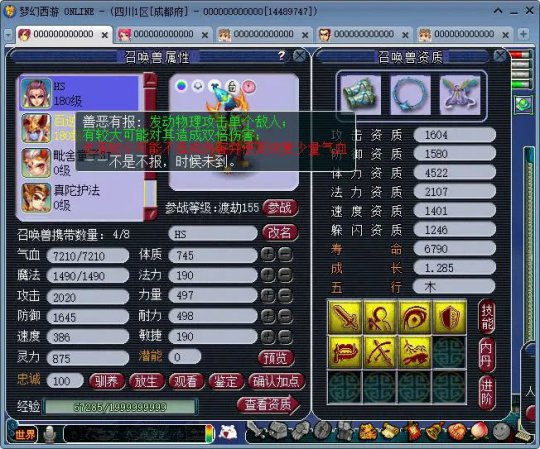Toggle the padlock icon above pet preview
The image size is (540, 449).
[232, 86]
